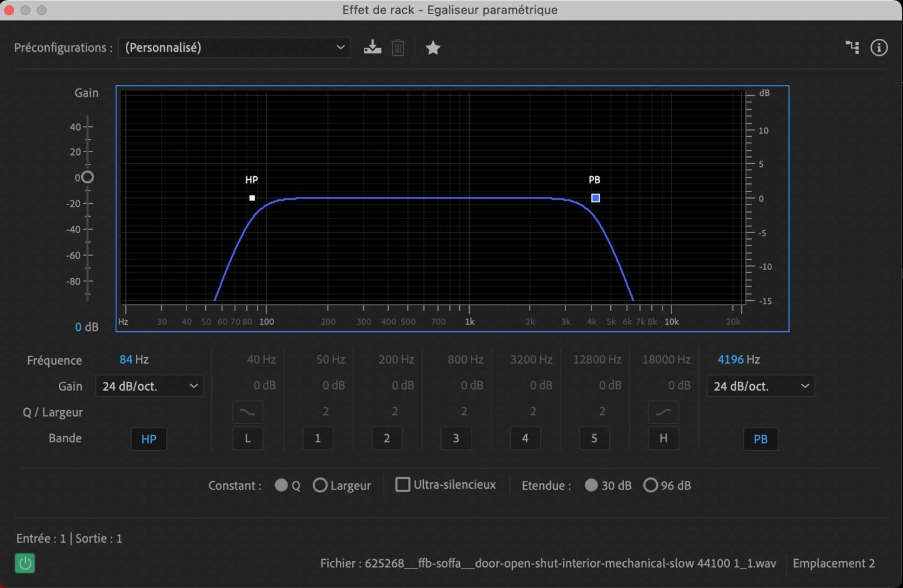Screen dimensions: 903x588
Task: Click the 200 Hz band 2 frequency
Action: 396,359
